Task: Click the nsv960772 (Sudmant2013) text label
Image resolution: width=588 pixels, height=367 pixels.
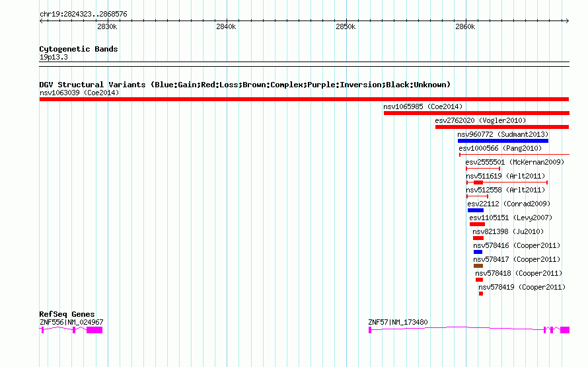Action: pyautogui.click(x=503, y=134)
